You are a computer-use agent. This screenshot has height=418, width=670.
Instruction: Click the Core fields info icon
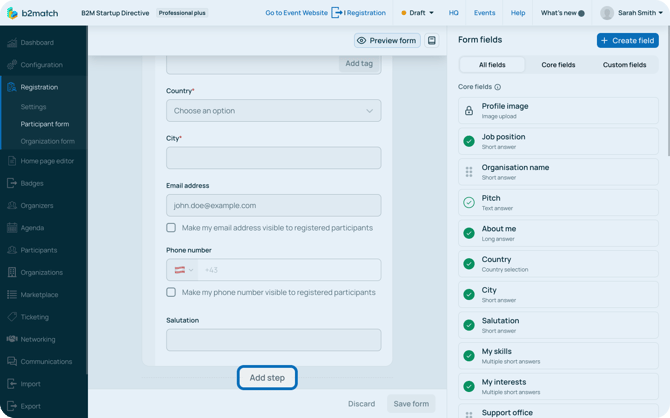tap(498, 87)
